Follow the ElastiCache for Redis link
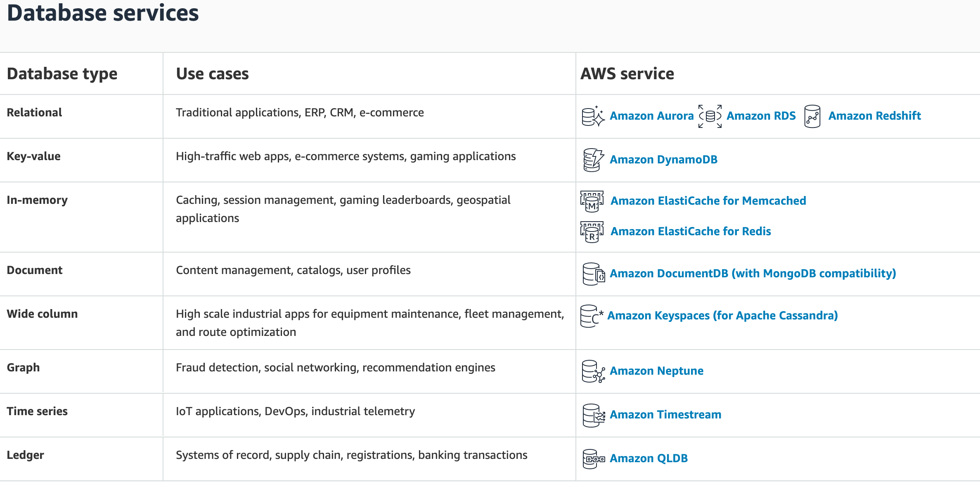The image size is (980, 482). [x=691, y=232]
